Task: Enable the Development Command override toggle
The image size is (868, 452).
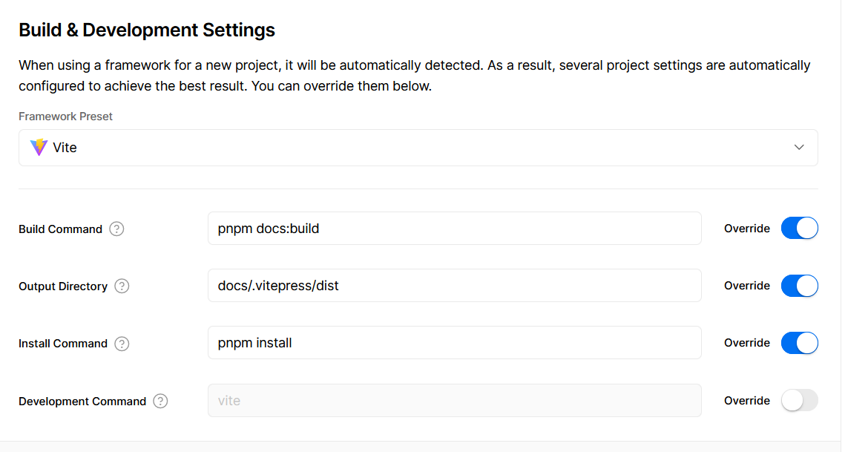Action: click(799, 401)
